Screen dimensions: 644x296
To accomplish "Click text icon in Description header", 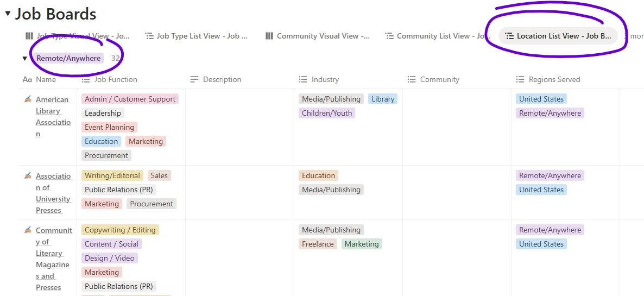I will click(195, 79).
